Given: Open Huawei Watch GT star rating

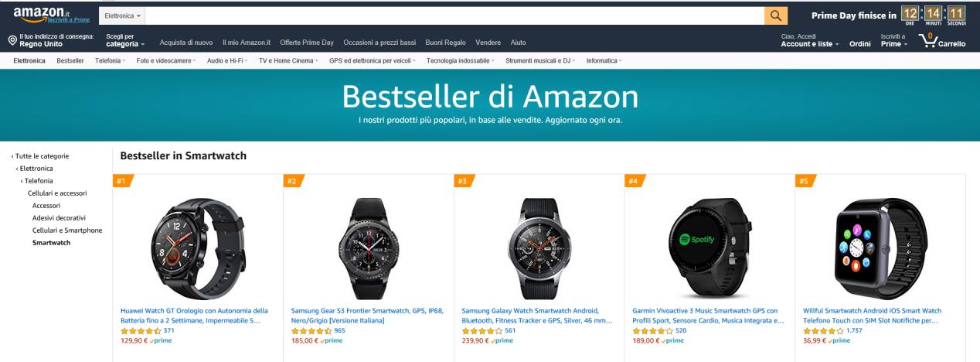Looking at the screenshot, I should 136,330.
